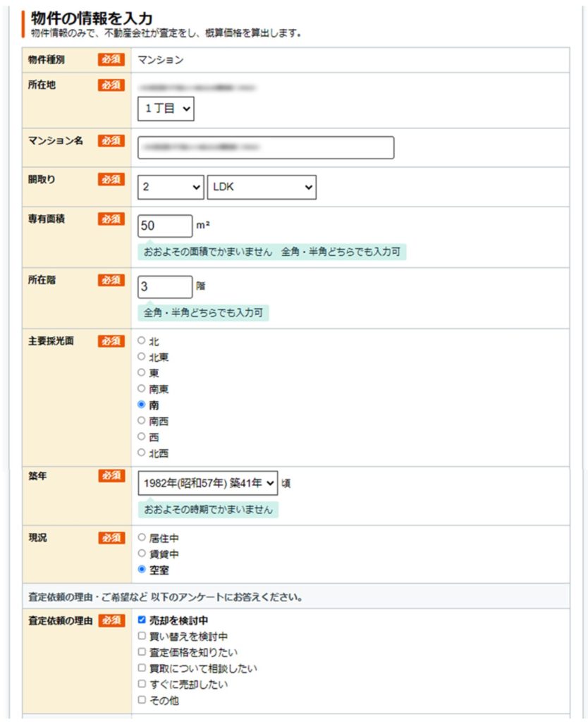Select the 北西 radio button
The width and height of the screenshot is (588, 722).
(x=142, y=453)
